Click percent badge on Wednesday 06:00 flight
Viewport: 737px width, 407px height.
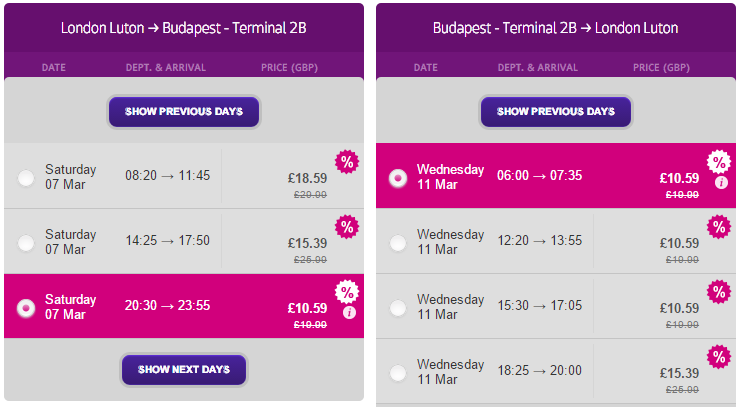719,162
